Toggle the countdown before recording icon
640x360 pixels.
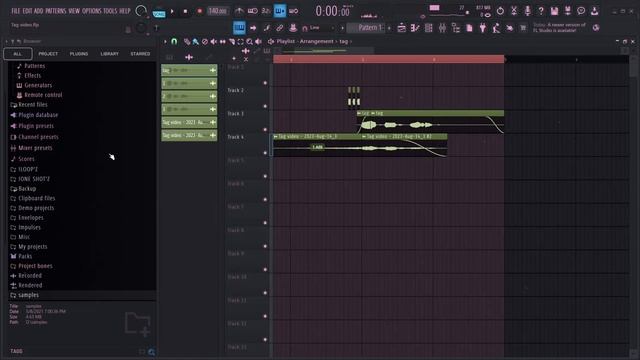[x=266, y=11]
